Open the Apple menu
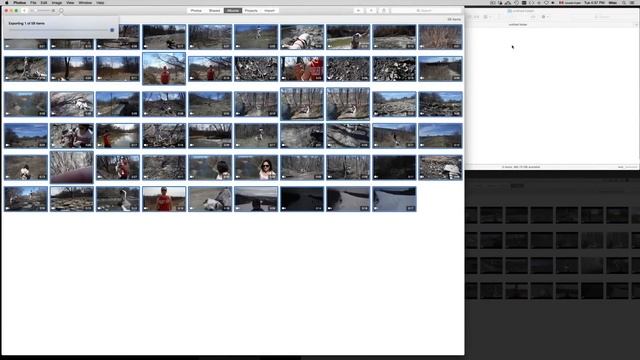This screenshot has height=360, width=640. point(7,2)
